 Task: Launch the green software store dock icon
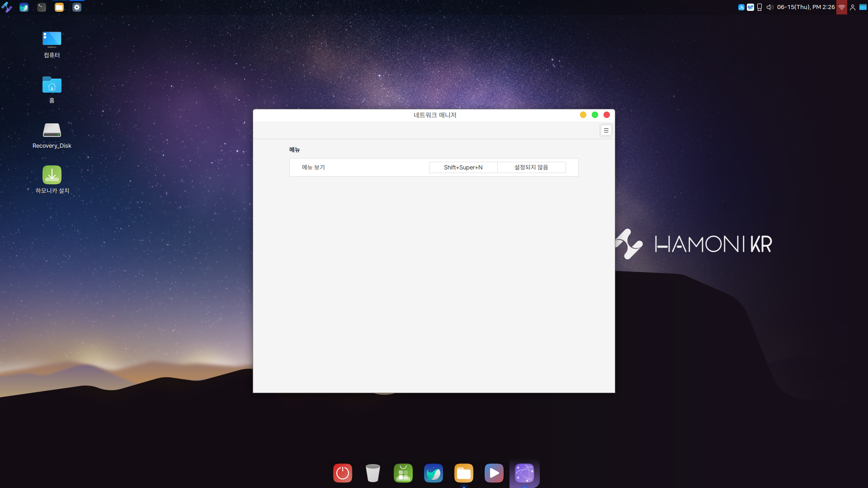click(403, 473)
